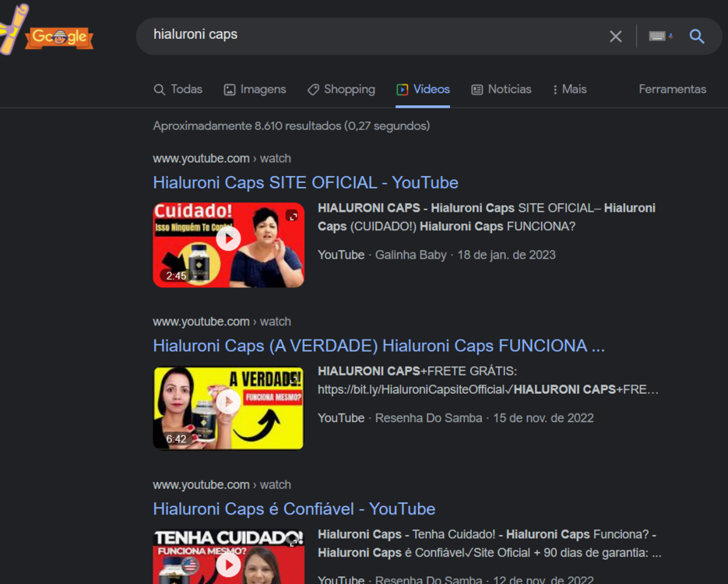Select the Vídeos tab
Viewport: 728px width, 584px height.
coord(423,89)
